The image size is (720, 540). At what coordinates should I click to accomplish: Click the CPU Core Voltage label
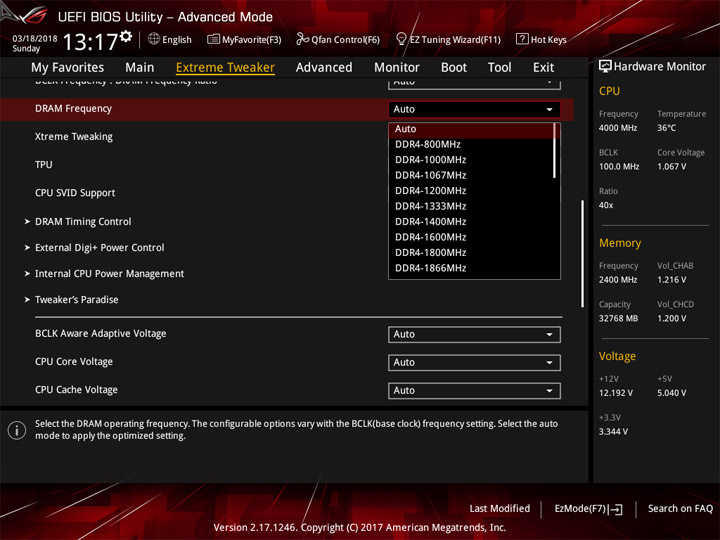coord(74,362)
